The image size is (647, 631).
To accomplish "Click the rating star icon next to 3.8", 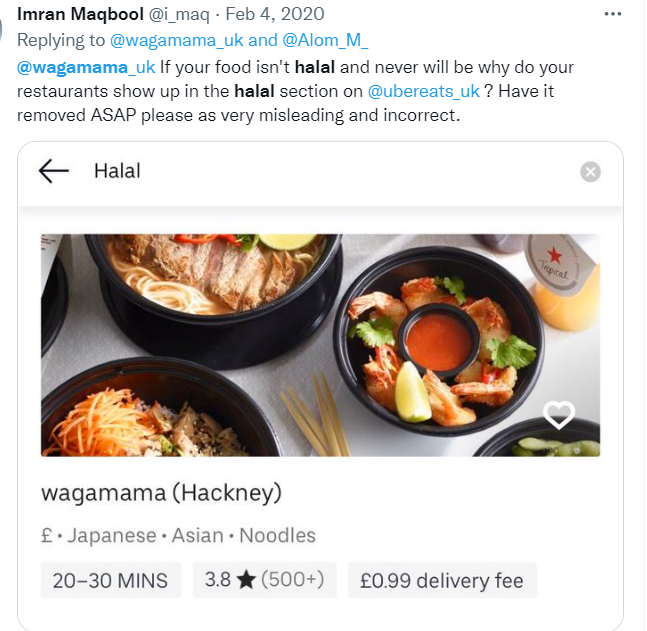I will (x=246, y=580).
